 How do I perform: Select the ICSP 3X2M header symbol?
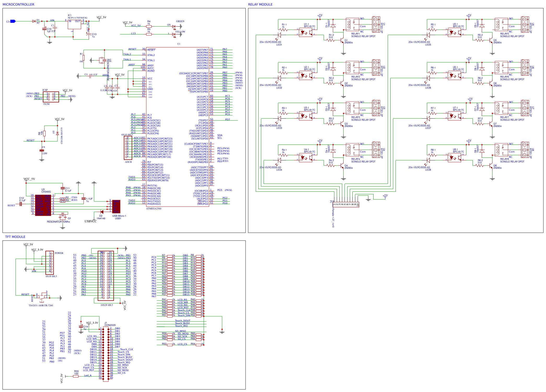tap(51, 97)
